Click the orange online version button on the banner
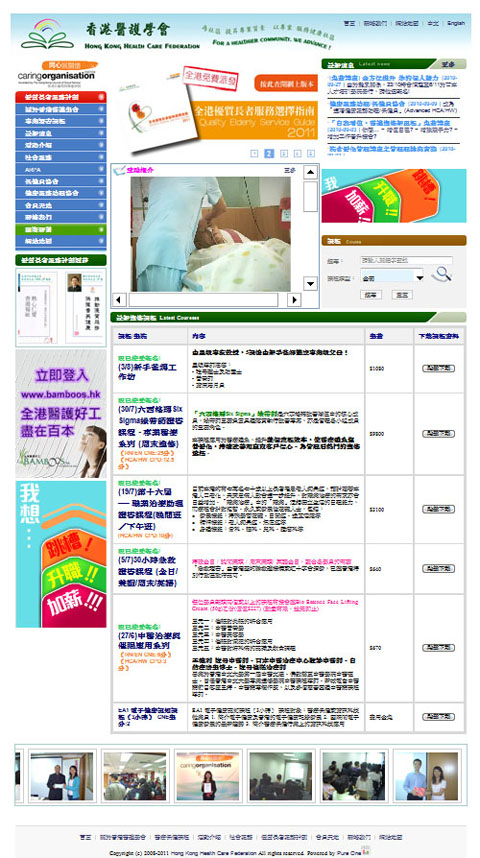Image resolution: width=480 pixels, height=858 pixels. pos(286,83)
